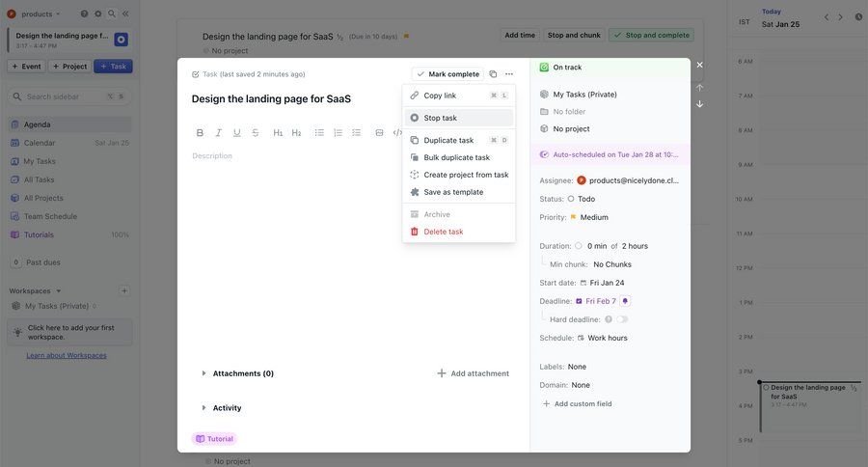Insert checklist in description

pyautogui.click(x=357, y=132)
